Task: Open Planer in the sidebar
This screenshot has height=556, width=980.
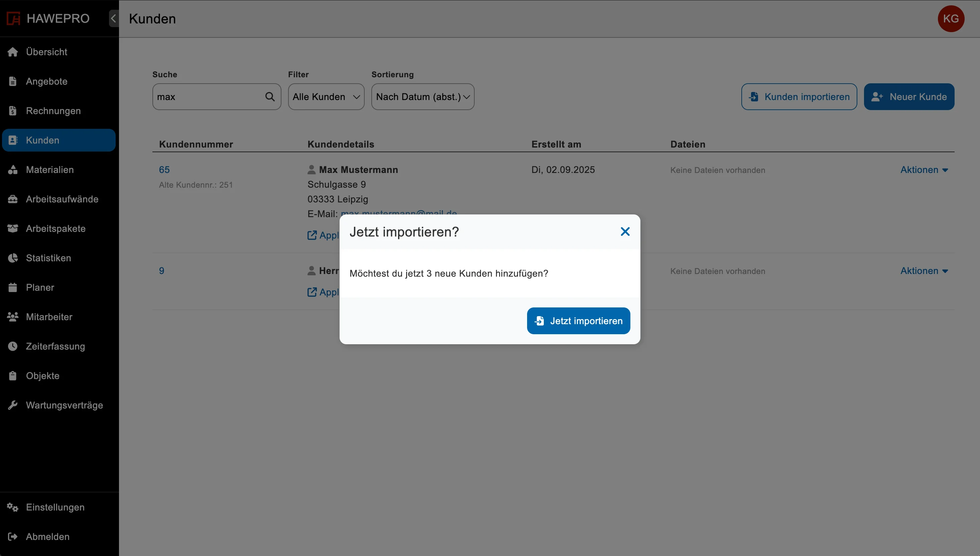Action: click(x=59, y=287)
